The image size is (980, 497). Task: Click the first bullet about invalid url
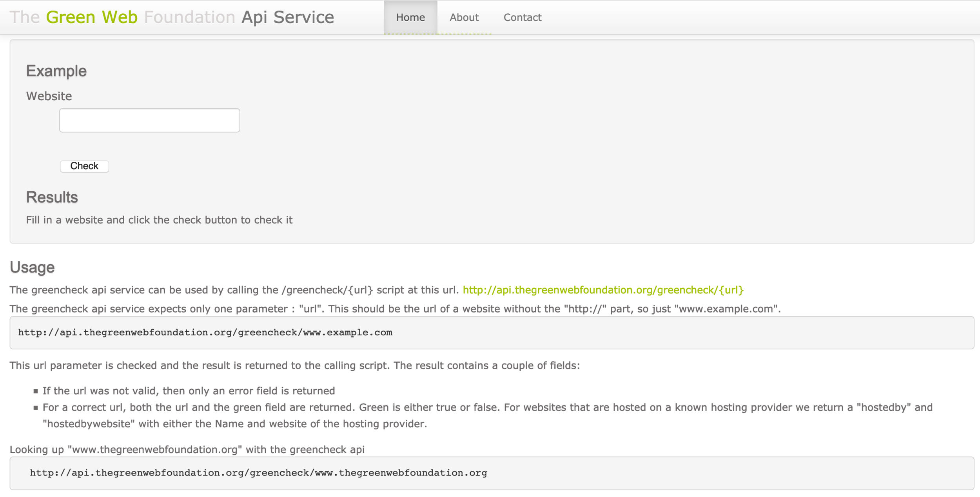click(x=189, y=391)
